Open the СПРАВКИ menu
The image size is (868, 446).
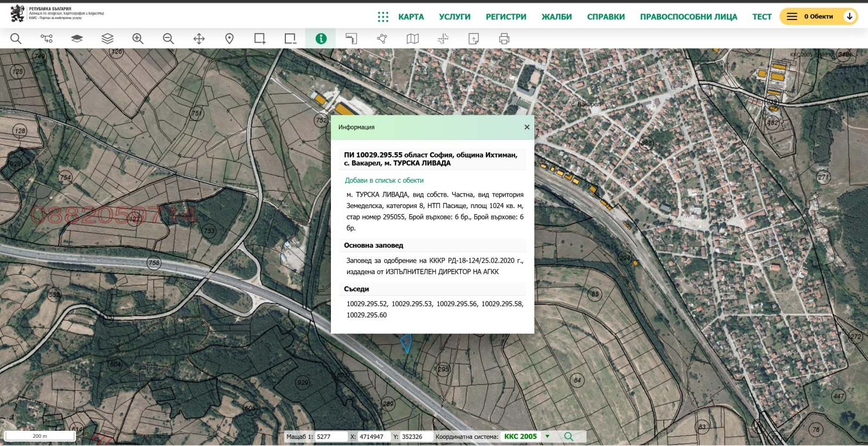tap(606, 17)
